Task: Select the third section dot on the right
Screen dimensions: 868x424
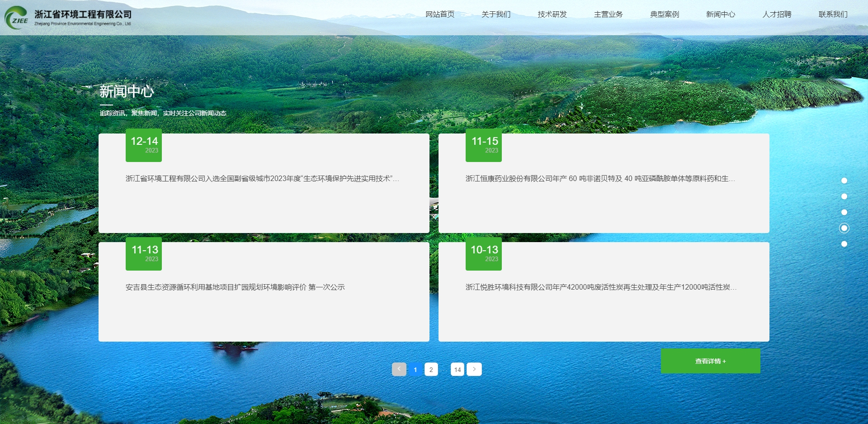Action: click(x=844, y=212)
